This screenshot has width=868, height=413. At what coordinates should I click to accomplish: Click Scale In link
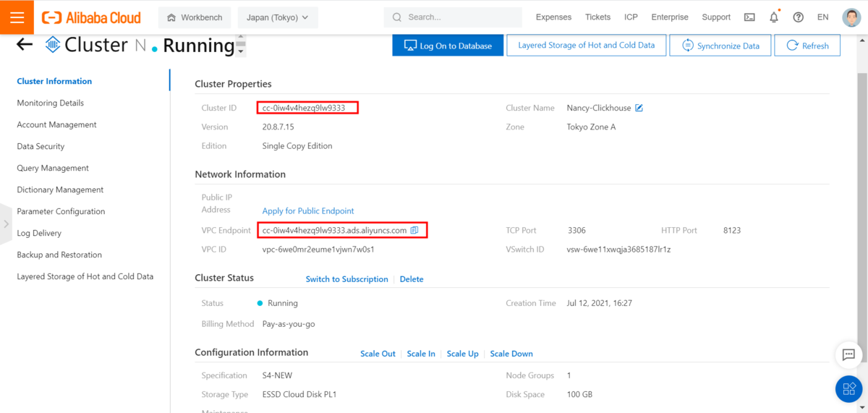tap(421, 354)
